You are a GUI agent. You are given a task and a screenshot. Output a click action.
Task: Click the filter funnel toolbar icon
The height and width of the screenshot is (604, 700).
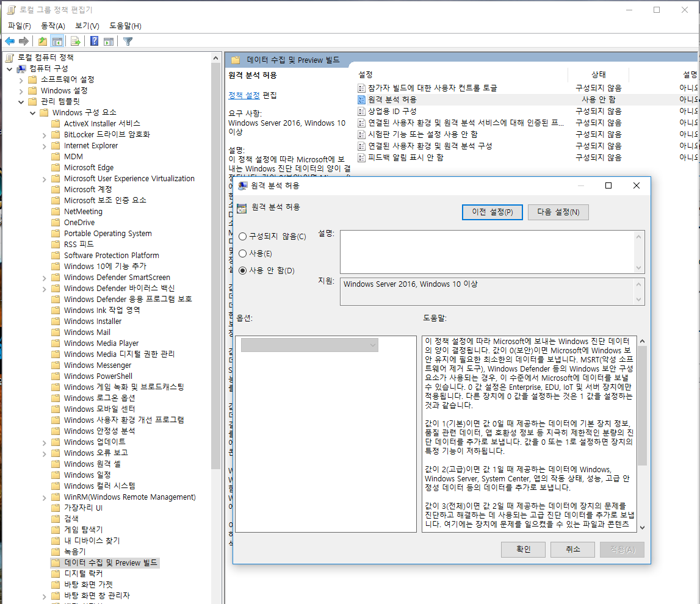128,41
